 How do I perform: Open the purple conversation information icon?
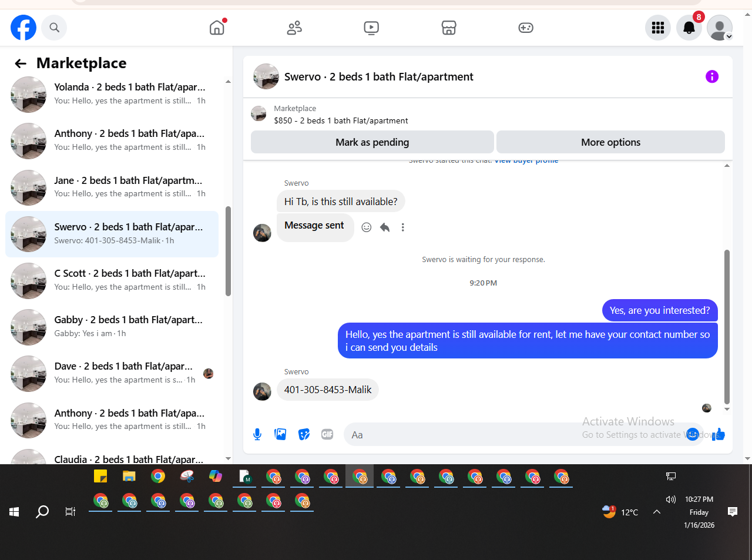[712, 76]
